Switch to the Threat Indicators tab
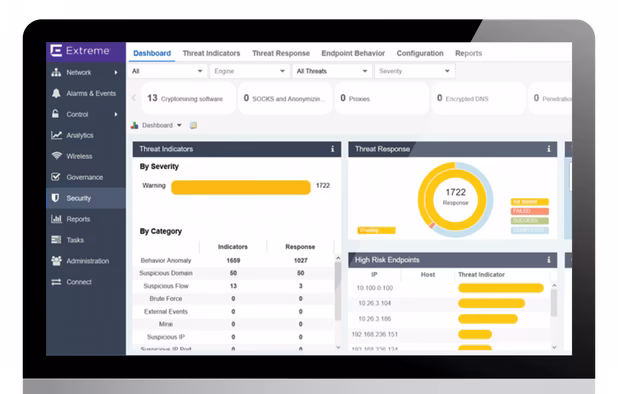This screenshot has width=618, height=394. coord(211,53)
